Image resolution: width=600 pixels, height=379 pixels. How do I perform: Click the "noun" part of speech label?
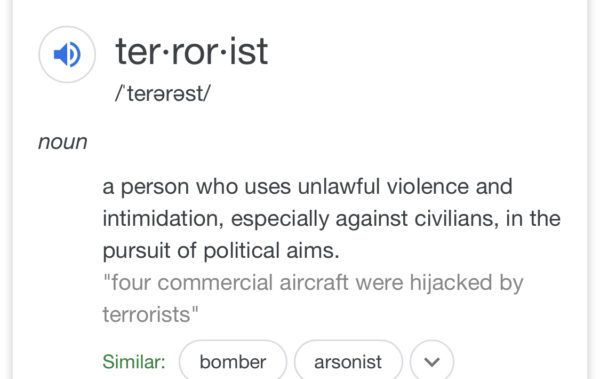point(63,142)
